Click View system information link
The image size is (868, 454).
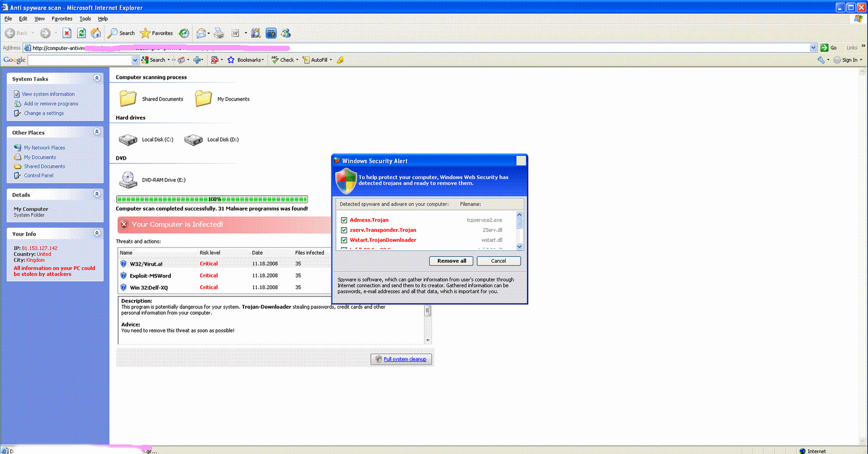point(48,94)
